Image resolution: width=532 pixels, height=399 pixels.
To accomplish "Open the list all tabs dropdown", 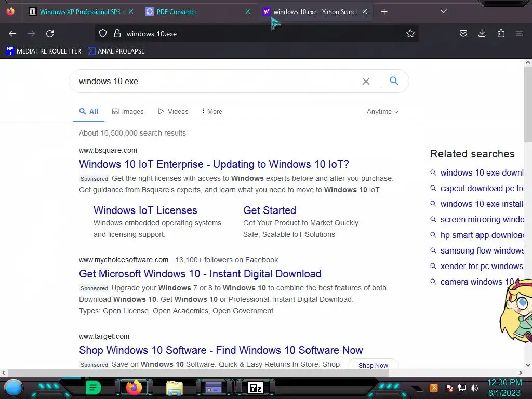I will [444, 11].
